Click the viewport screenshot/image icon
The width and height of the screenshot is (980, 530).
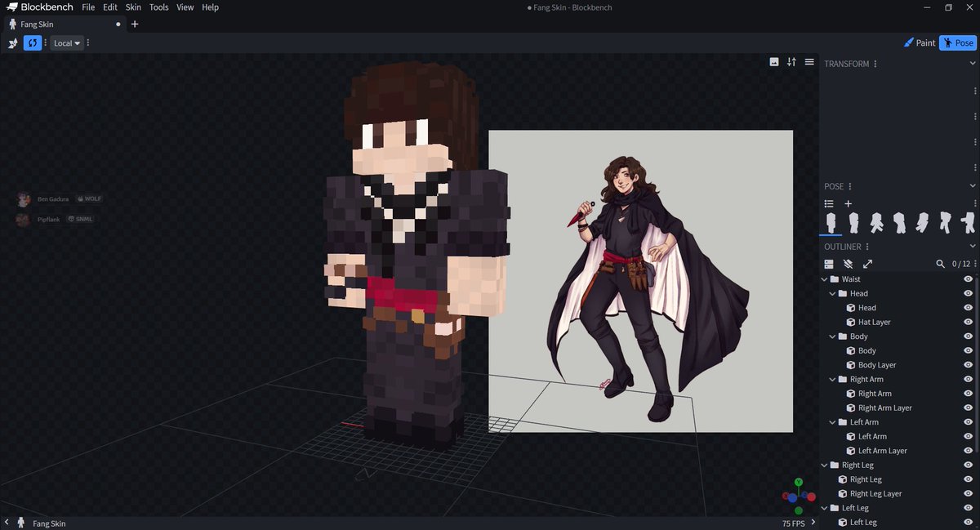pyautogui.click(x=774, y=62)
